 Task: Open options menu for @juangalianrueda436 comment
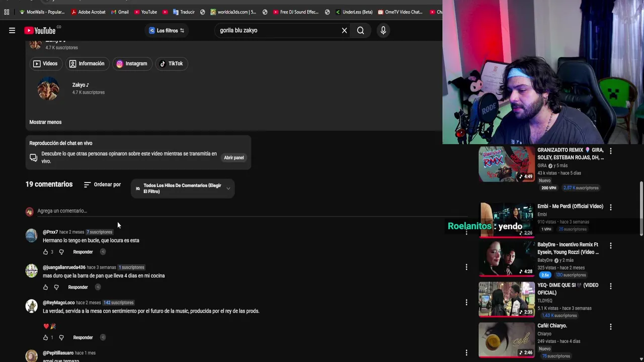click(x=466, y=267)
